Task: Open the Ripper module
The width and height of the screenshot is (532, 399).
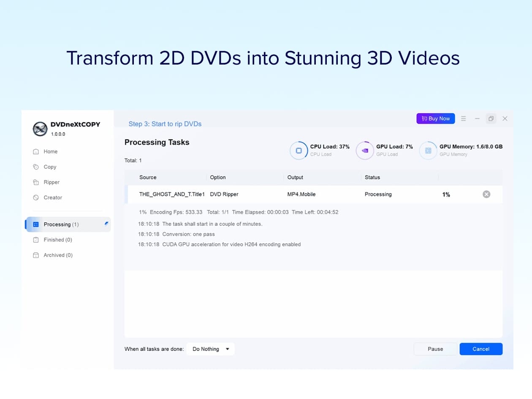Action: pyautogui.click(x=51, y=182)
